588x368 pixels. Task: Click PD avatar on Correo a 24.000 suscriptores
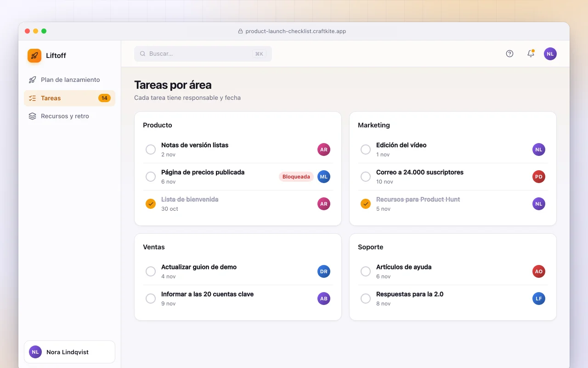pyautogui.click(x=539, y=177)
